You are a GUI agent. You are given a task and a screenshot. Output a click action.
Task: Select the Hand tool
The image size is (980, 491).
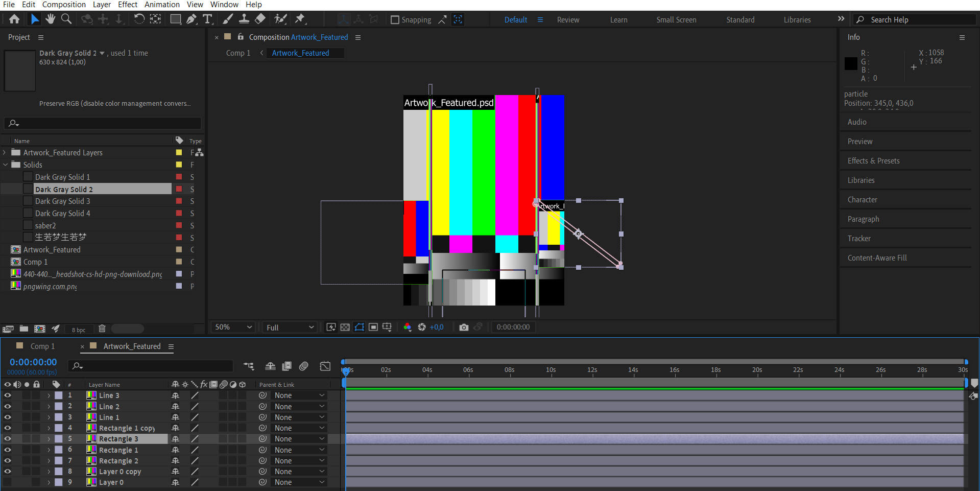[50, 19]
